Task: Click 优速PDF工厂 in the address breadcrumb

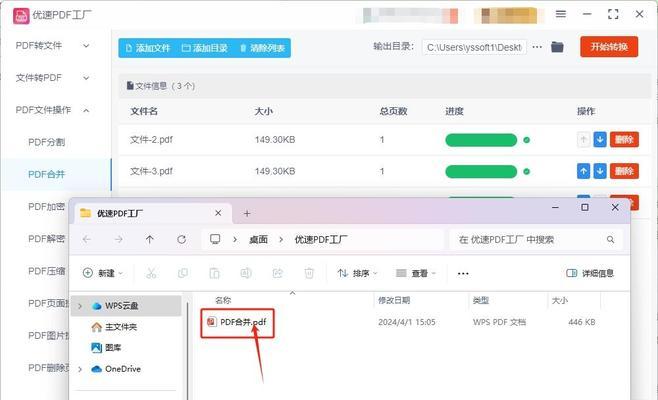Action: coord(321,240)
